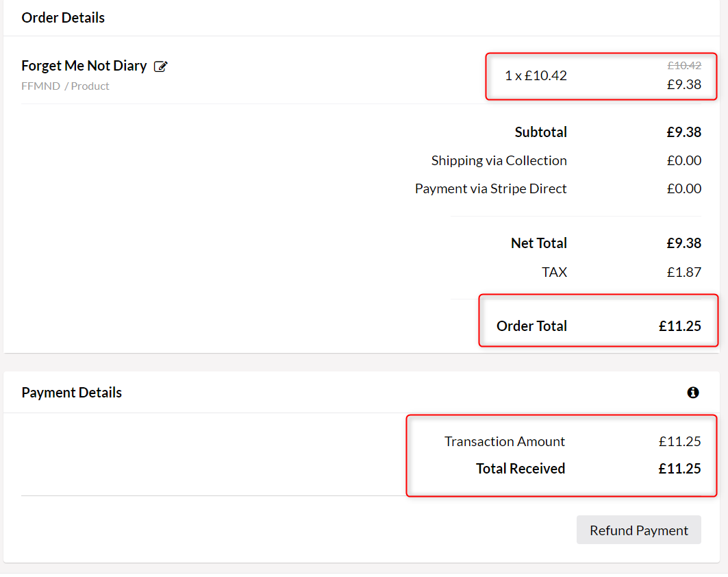Select the Order Total value £11.25
Image resolution: width=728 pixels, height=577 pixels.
680,326
